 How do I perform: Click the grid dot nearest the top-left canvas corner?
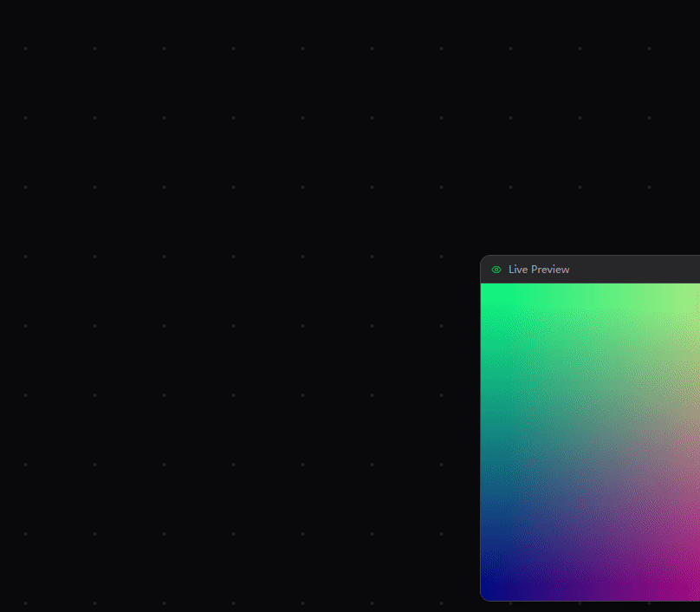click(x=25, y=49)
